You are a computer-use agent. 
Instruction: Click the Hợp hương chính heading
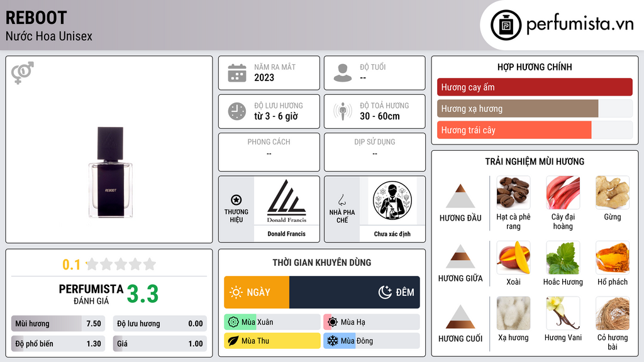(x=535, y=67)
